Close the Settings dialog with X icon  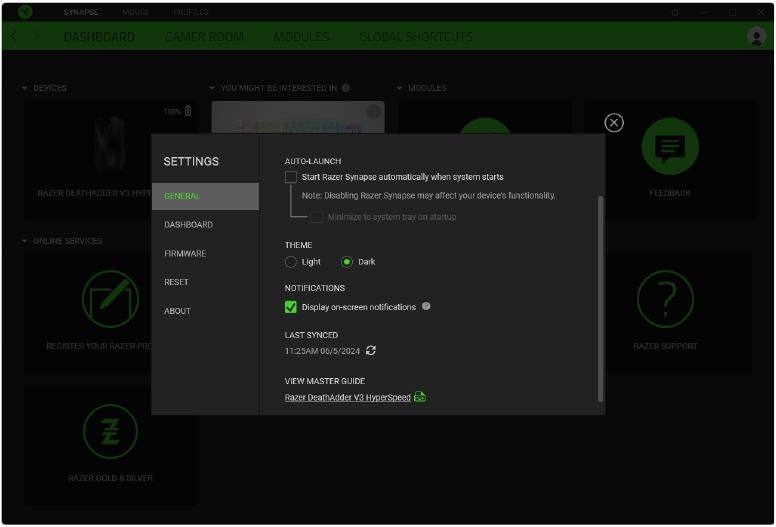click(614, 123)
